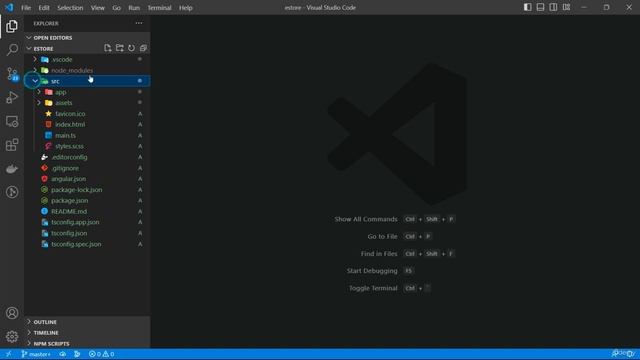Open the Manage gear icon

[x=12, y=337]
